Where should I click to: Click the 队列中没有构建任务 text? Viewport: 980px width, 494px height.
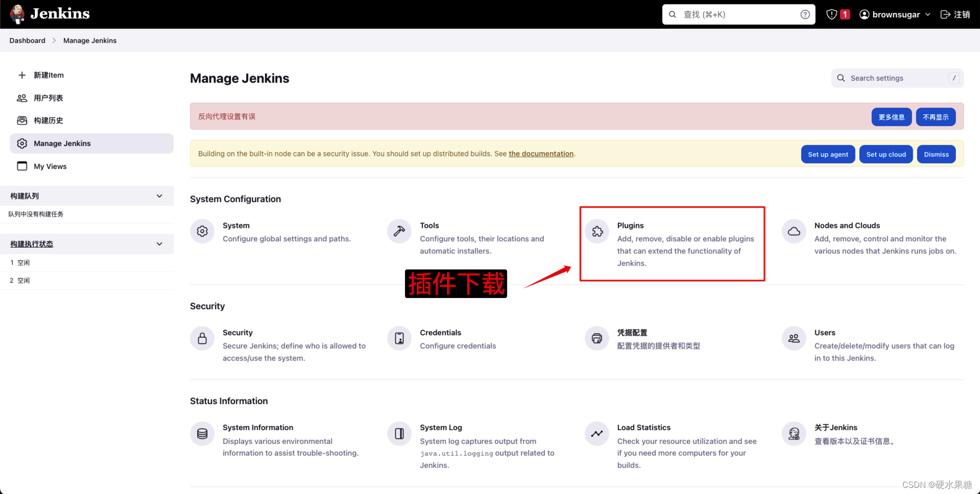point(36,214)
